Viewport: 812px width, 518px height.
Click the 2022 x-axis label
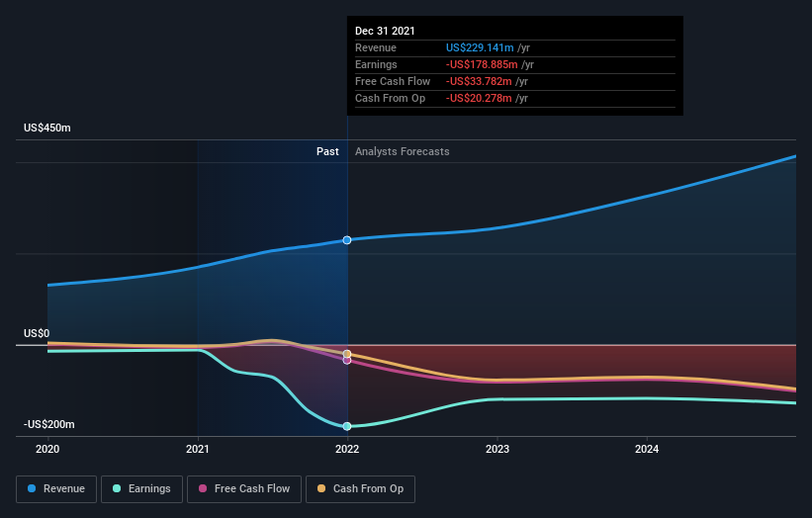(x=347, y=449)
